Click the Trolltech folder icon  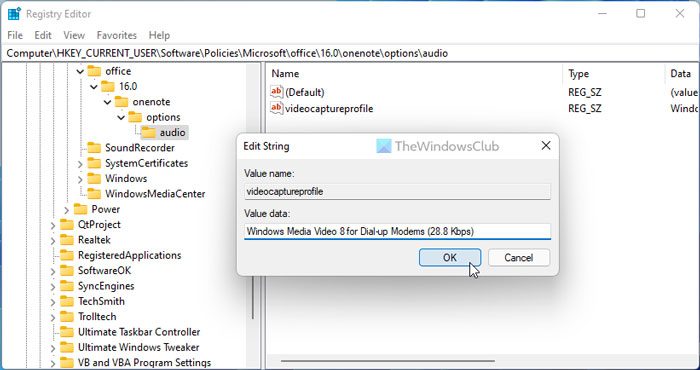(x=67, y=316)
